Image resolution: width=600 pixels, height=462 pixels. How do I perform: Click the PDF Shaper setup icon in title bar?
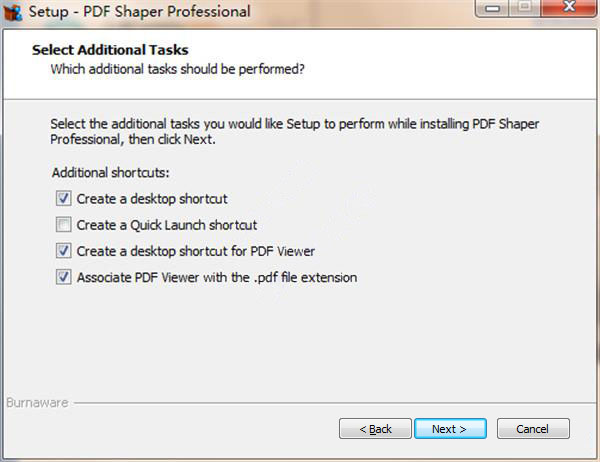click(x=13, y=12)
